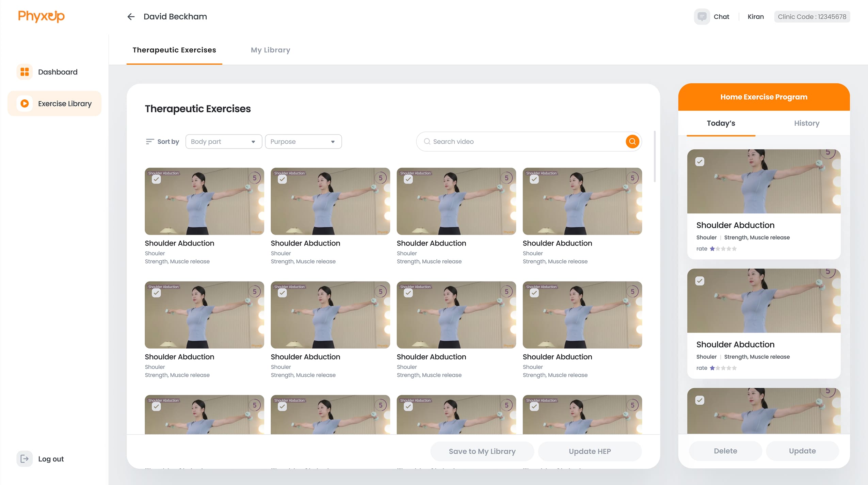Click the orange search button
The height and width of the screenshot is (485, 868).
632,142
